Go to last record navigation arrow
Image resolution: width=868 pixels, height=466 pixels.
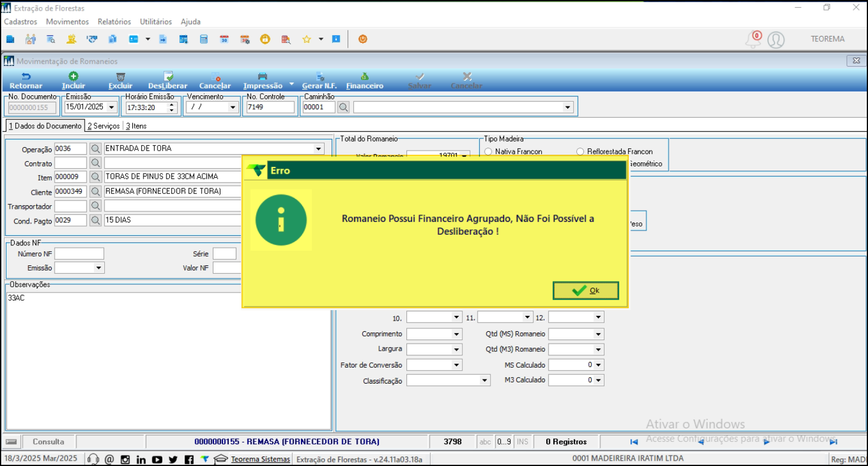pyautogui.click(x=833, y=442)
